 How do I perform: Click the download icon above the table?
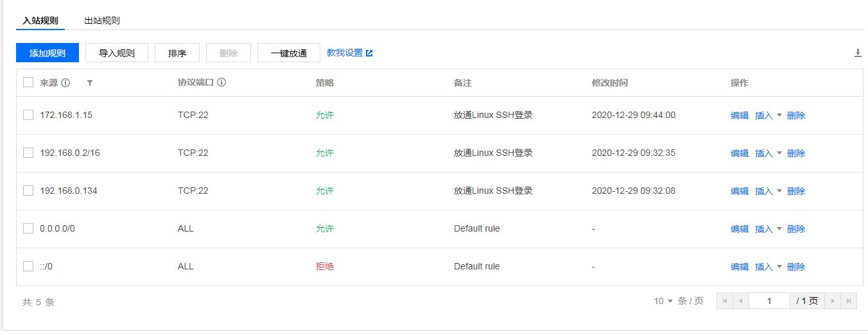click(x=858, y=53)
